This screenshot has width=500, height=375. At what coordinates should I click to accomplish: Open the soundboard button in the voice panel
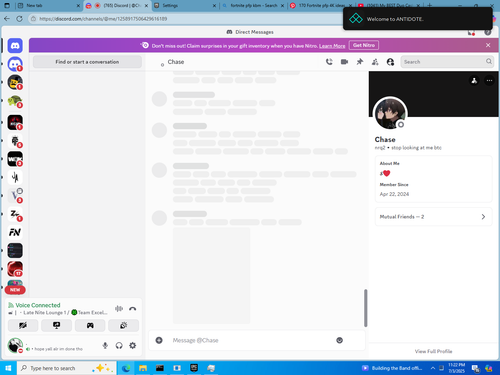click(x=123, y=325)
